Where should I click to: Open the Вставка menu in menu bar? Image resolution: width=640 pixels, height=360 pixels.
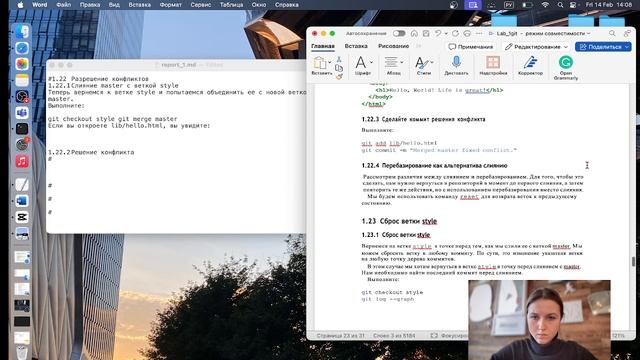coord(140,5)
